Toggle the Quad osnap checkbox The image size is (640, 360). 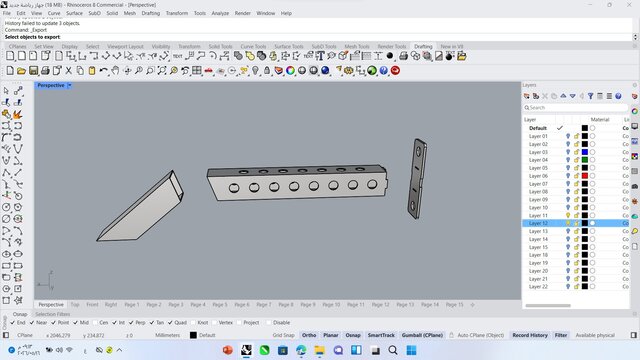coord(170,322)
